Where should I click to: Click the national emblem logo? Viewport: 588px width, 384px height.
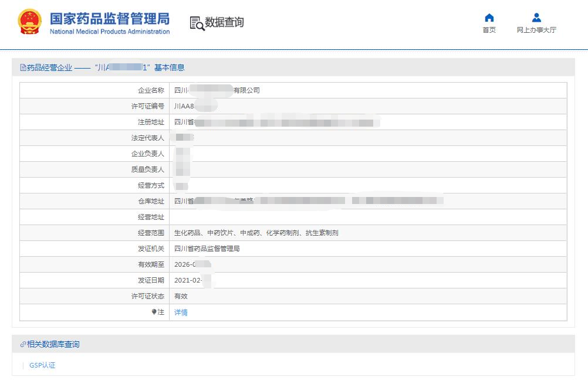(x=31, y=22)
